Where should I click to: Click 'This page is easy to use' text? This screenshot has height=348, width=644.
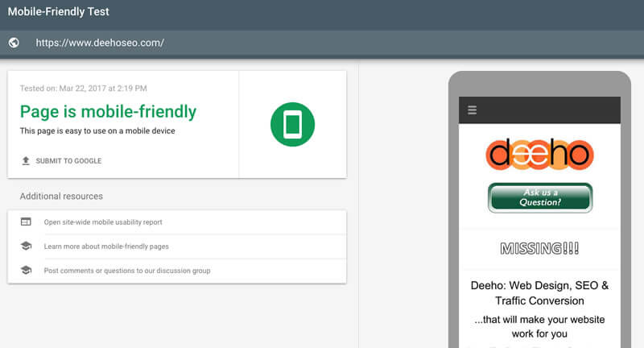pos(97,131)
